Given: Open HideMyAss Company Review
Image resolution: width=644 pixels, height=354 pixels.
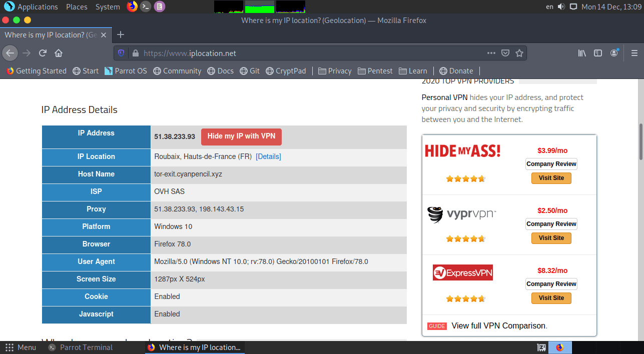Looking at the screenshot, I should point(551,164).
